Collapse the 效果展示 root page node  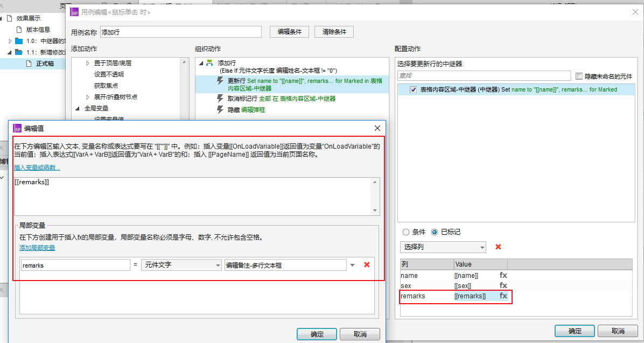pyautogui.click(x=1, y=18)
